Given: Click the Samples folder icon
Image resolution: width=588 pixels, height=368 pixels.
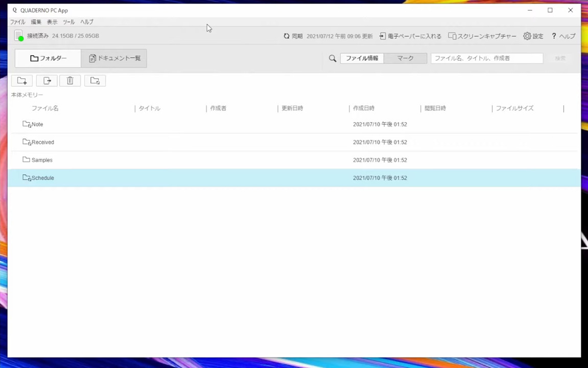Looking at the screenshot, I should [26, 159].
